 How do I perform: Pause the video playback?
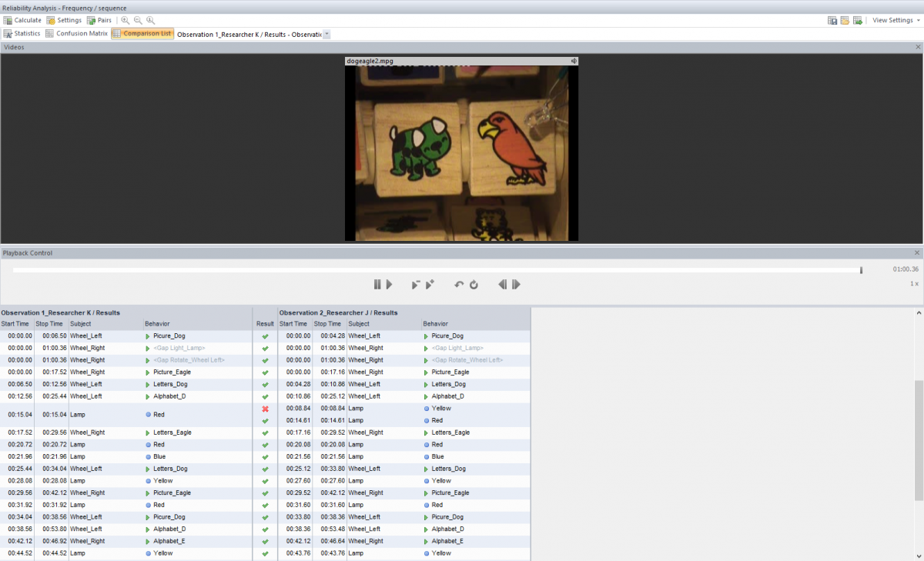[x=377, y=285]
